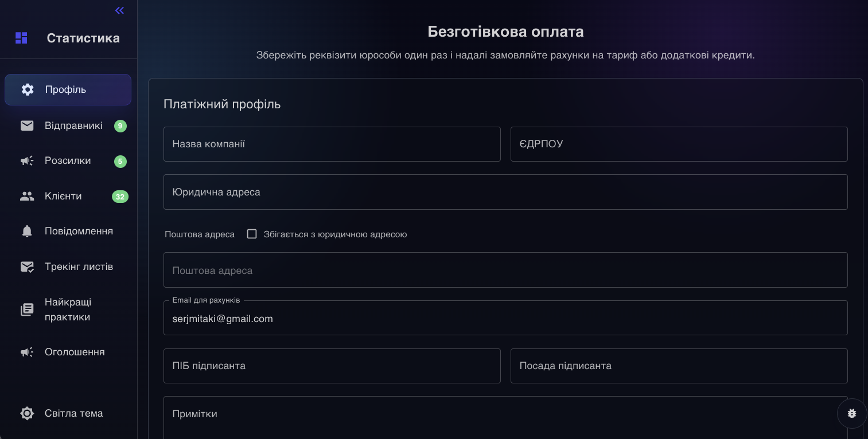
Task: Click the 'Юридична адреса' input field
Action: point(505,192)
